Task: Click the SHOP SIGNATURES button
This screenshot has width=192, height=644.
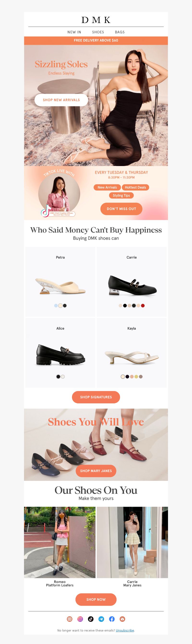Action: click(x=96, y=397)
